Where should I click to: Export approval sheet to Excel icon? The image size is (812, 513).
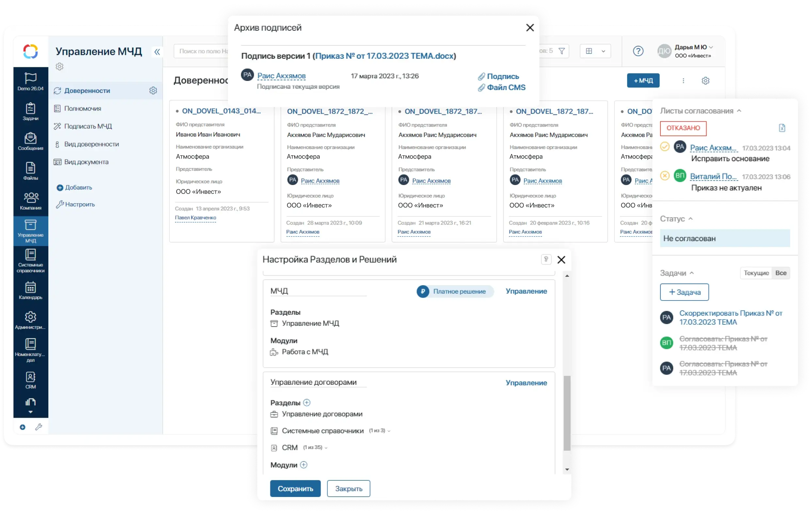pos(782,128)
